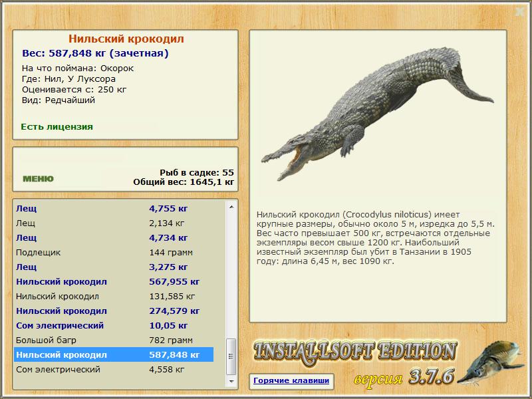Click the Вес: 587,848 кг (зачетная) text
This screenshot has width=532, height=399.
(95, 53)
